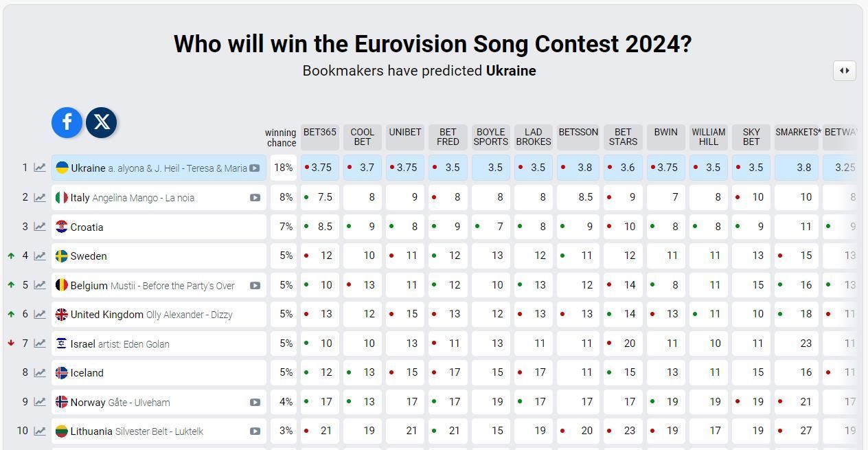This screenshot has width=868, height=450.
Task: Play the video for Norway's song
Action: pos(255,403)
